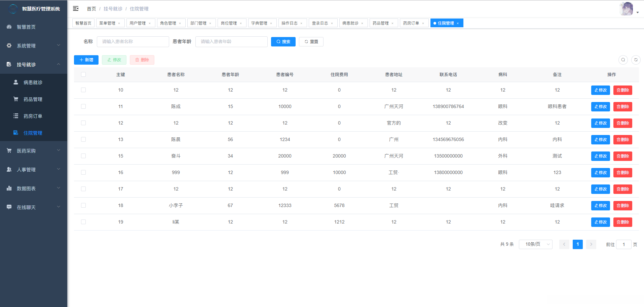Collapse the sidebar with the hamburger icon

pos(76,8)
